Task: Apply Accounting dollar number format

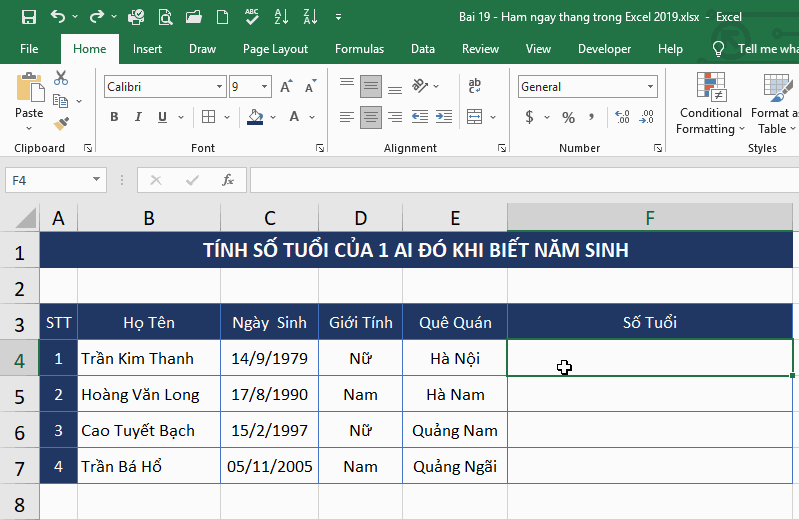Action: [x=529, y=117]
